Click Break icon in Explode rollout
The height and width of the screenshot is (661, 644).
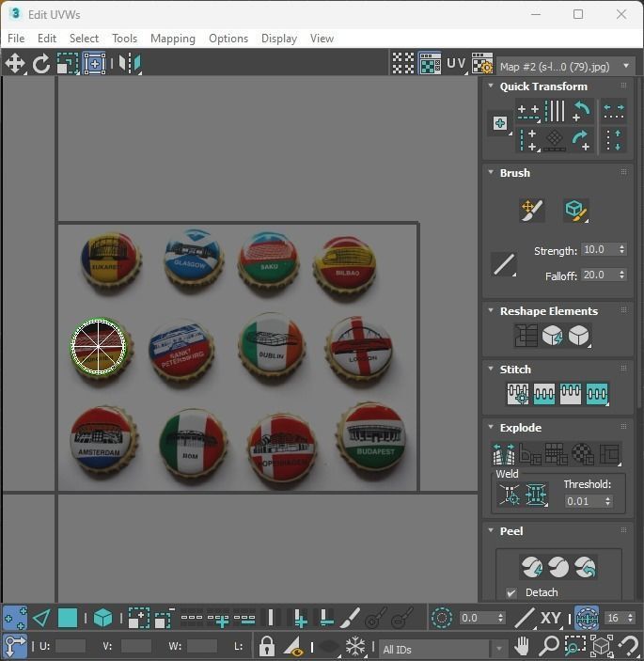point(503,453)
